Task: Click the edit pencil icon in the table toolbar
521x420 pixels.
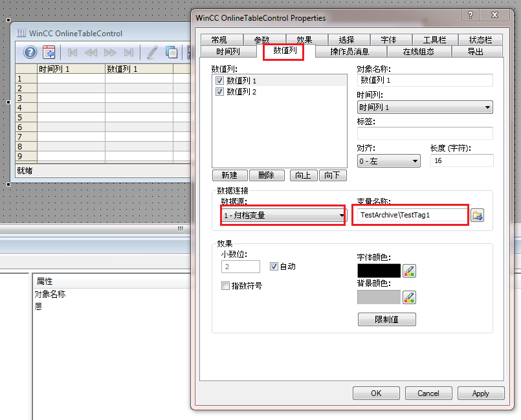Action: click(x=152, y=52)
